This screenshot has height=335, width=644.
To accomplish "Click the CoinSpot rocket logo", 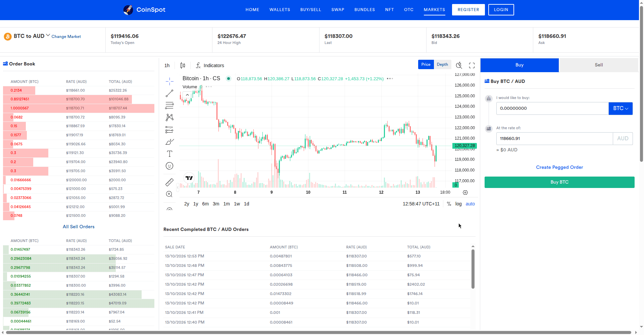I will click(128, 10).
